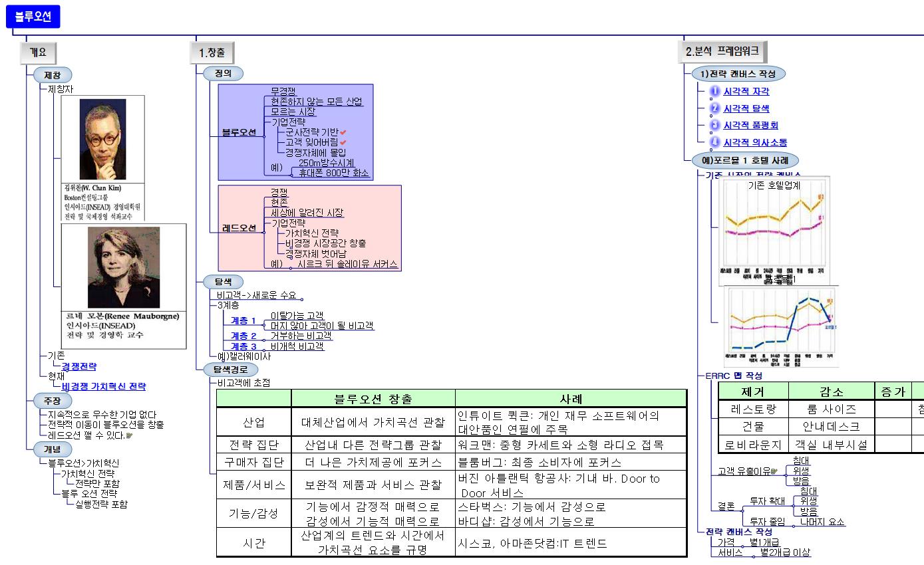
Task: Click the number 1 icon beside 시각적 자각
Action: tap(714, 91)
